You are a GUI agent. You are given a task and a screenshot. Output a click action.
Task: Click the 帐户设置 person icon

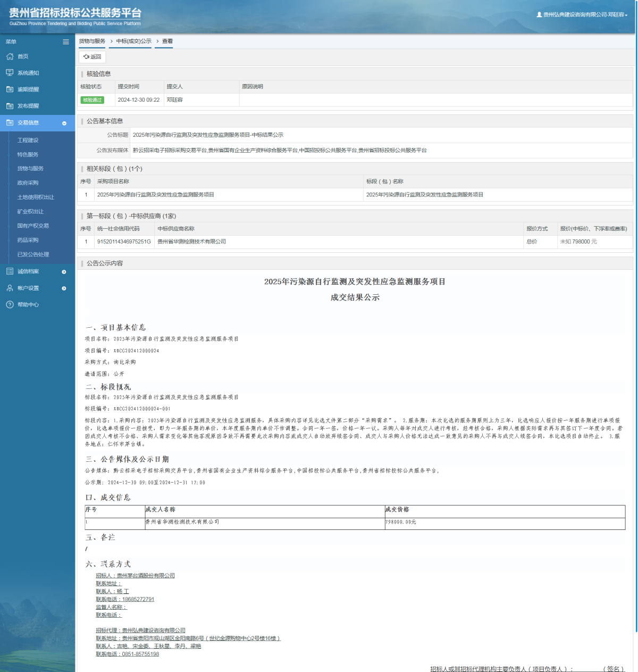[x=10, y=288]
